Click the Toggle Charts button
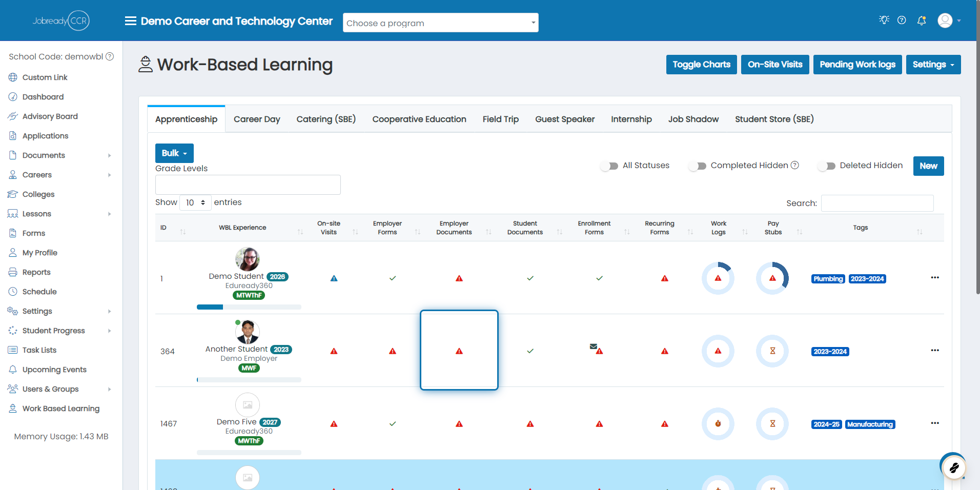This screenshot has width=980, height=490. coord(701,65)
